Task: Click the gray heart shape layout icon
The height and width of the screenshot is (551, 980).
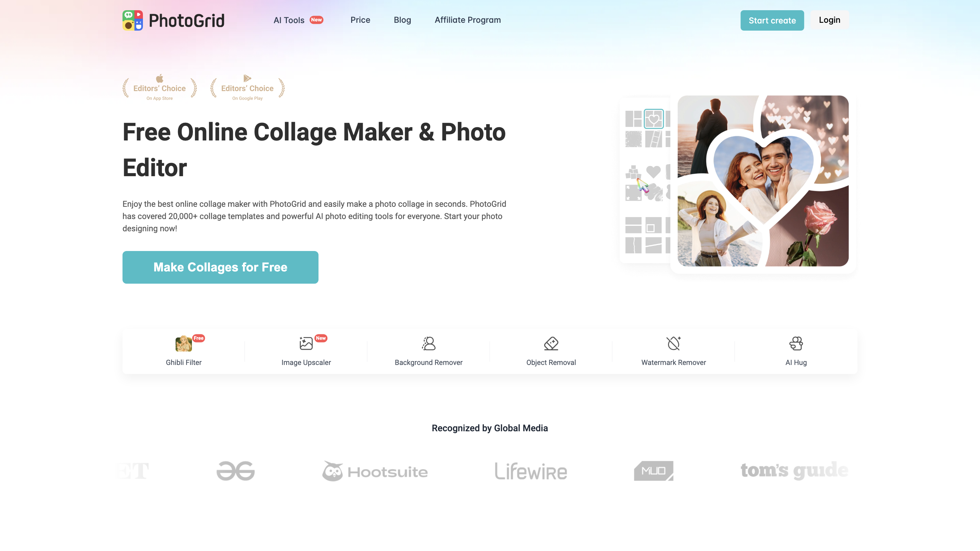Action: [x=654, y=172]
